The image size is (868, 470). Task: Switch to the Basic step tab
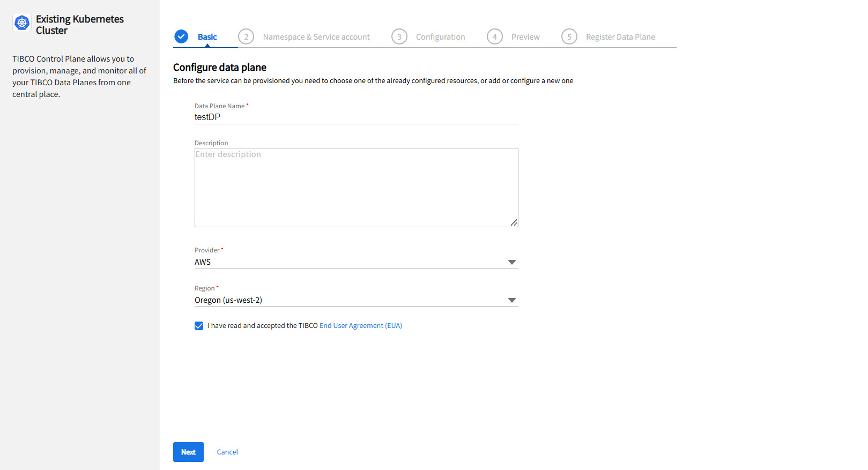click(x=207, y=37)
